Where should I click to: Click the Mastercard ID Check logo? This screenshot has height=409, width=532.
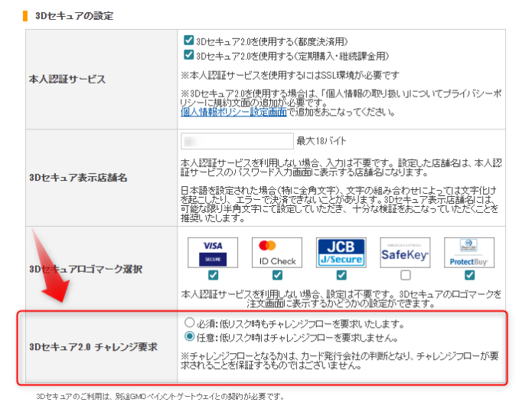click(277, 252)
